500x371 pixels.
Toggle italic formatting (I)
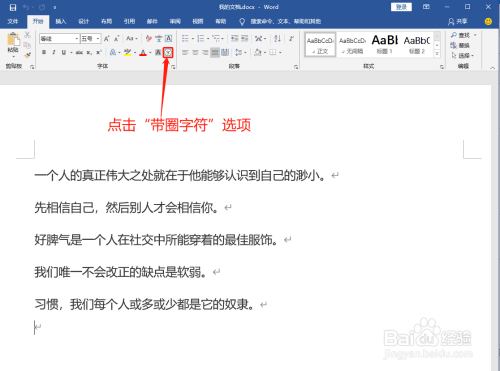click(54, 53)
